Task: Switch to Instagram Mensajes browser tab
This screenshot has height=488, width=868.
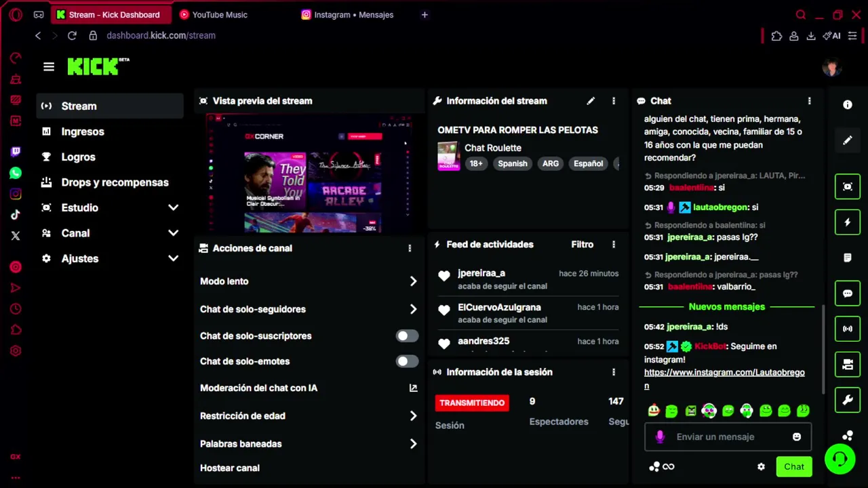Action: [353, 14]
